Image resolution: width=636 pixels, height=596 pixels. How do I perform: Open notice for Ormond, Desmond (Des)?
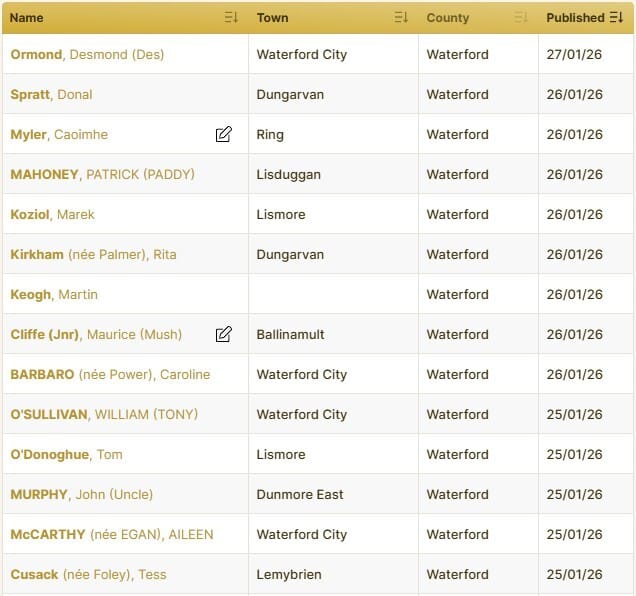(87, 54)
